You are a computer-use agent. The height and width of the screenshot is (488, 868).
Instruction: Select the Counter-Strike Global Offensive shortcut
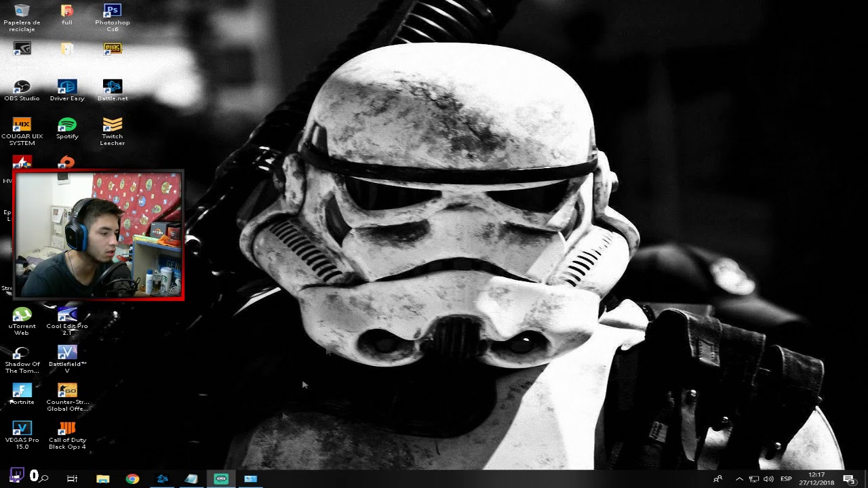coord(66,397)
